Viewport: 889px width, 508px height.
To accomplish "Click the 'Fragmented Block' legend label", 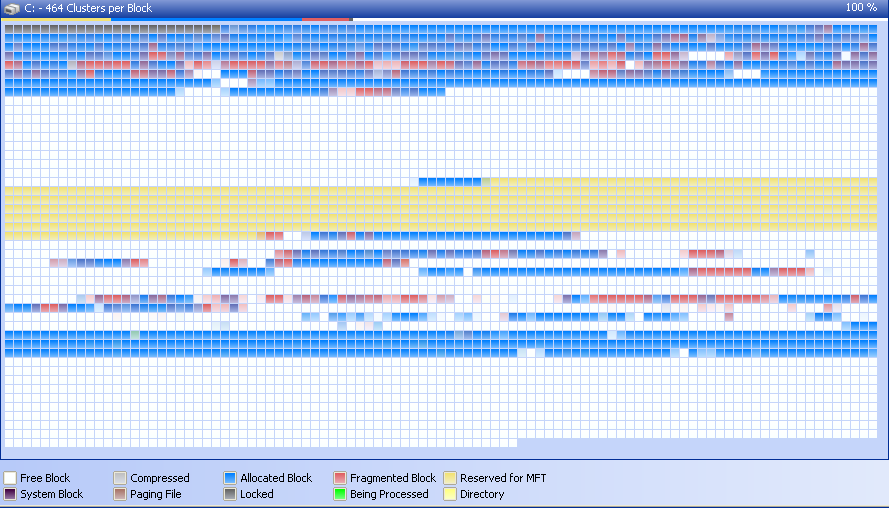I will coord(393,478).
